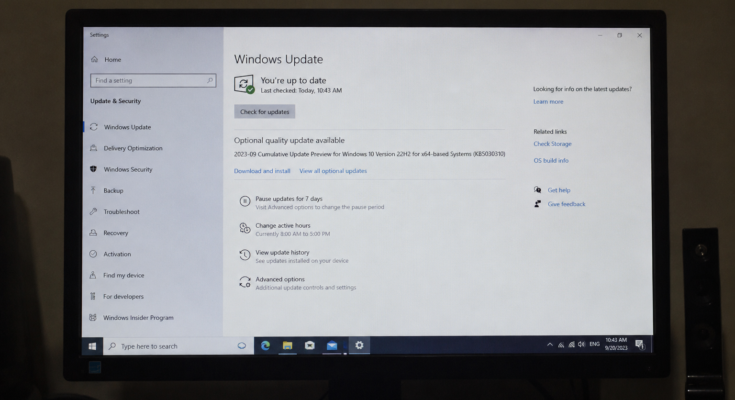This screenshot has height=400, width=735.
Task: Minimize the Settings window
Action: [600, 35]
